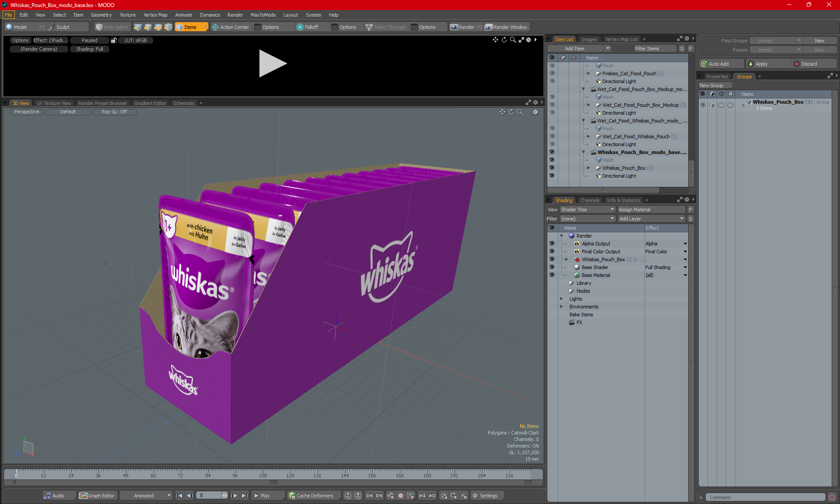Open the Add Item dropdown arrow
Screen dimensions: 840x504
point(608,49)
